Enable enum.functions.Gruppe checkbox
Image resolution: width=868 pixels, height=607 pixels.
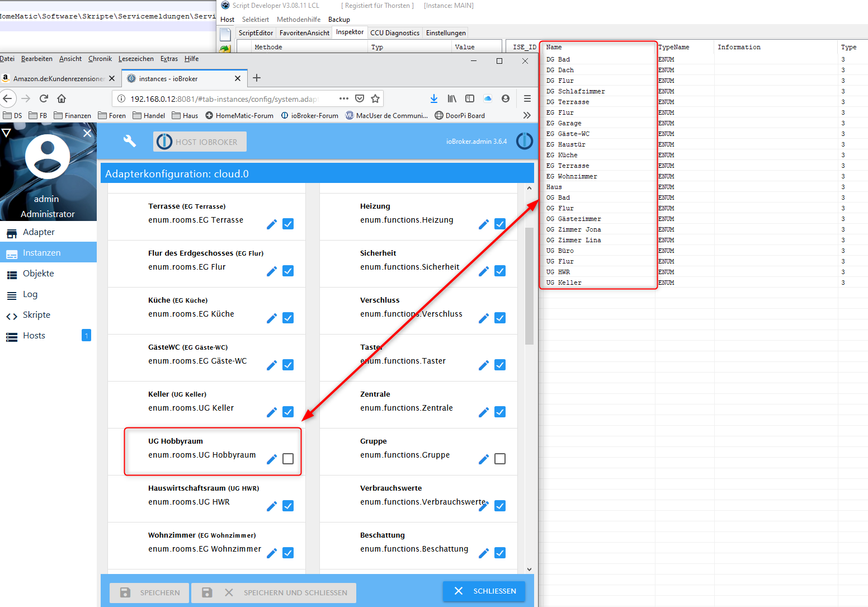click(500, 459)
